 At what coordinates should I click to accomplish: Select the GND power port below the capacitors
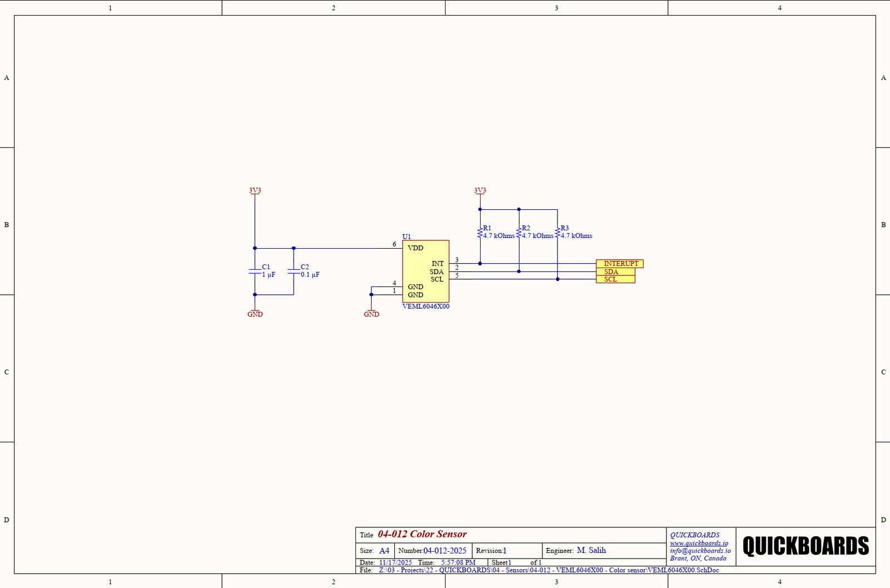point(255,313)
